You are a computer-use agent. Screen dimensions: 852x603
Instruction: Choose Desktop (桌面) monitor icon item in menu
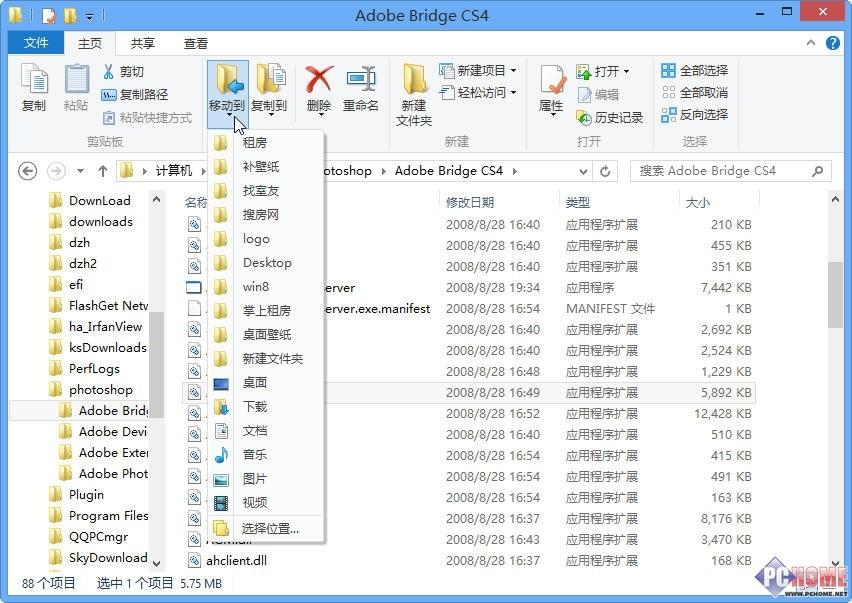[x=266, y=383]
